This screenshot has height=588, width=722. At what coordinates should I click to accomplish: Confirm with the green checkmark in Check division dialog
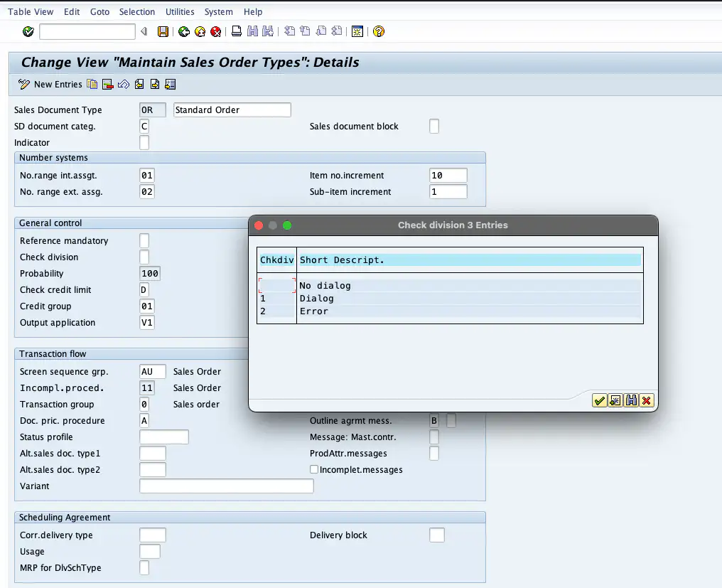(x=599, y=400)
